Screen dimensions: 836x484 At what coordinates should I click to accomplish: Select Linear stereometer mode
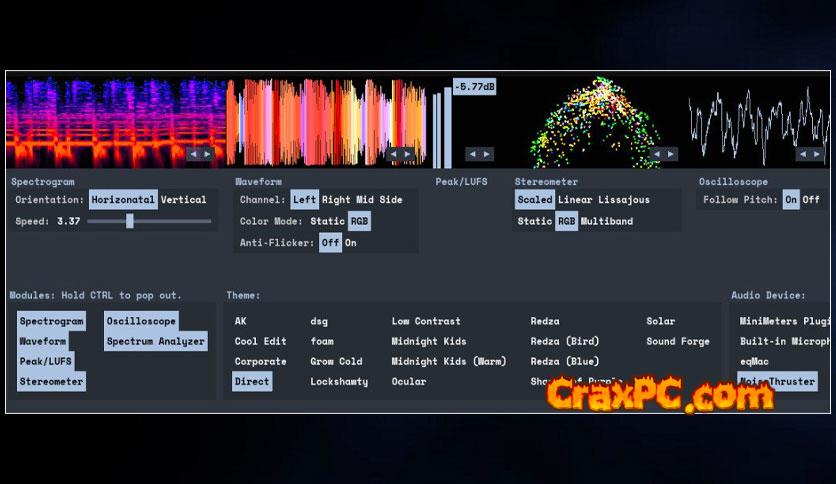575,200
